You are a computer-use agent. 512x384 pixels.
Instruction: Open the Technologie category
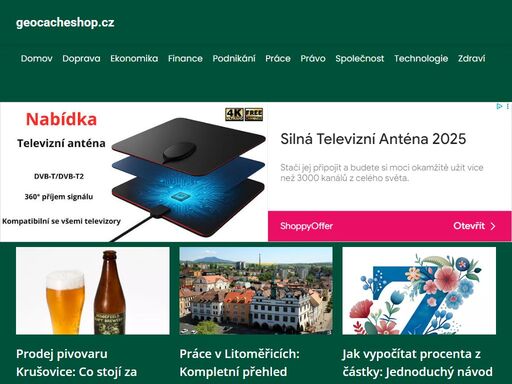click(421, 59)
